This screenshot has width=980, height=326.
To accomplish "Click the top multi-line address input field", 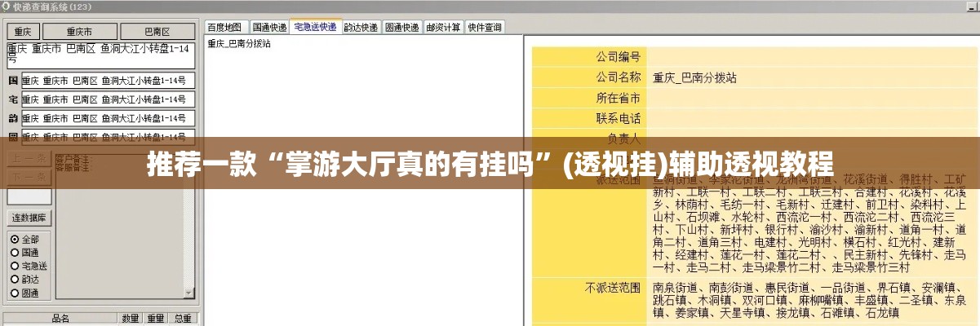I will click(101, 55).
